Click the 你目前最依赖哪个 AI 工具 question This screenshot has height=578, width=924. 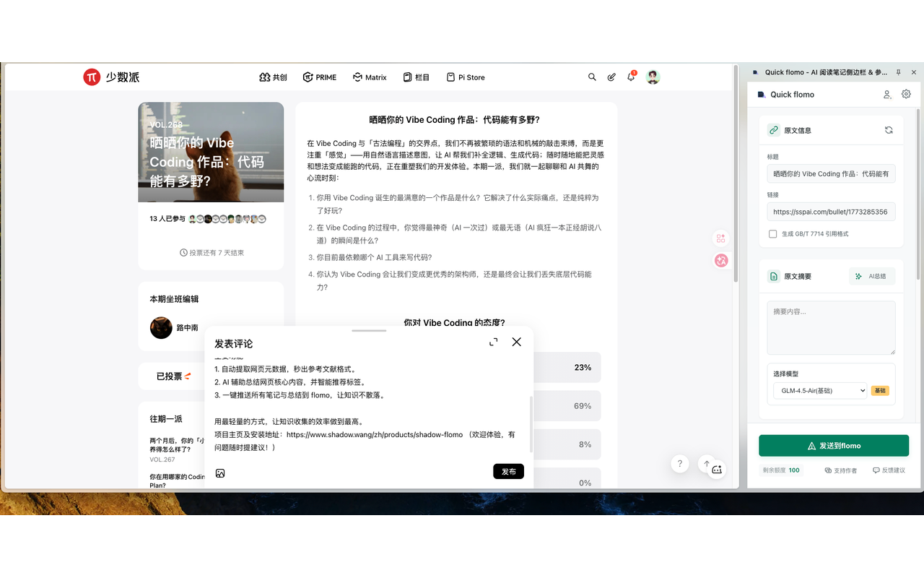[374, 257]
